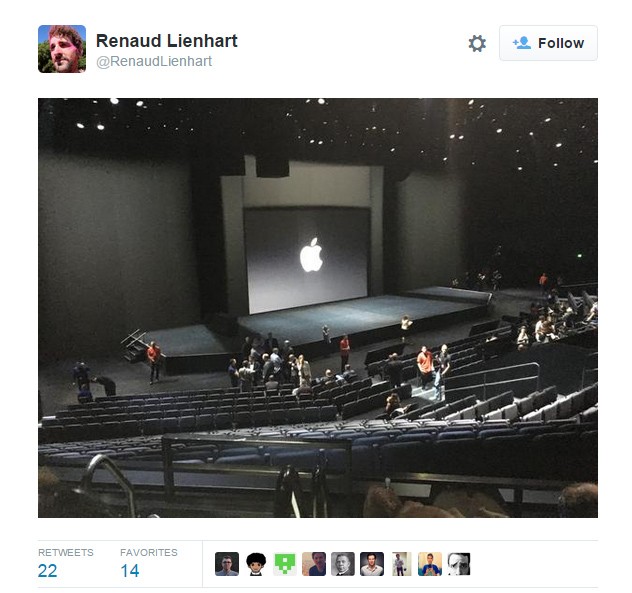Click the avatar wearing a blue shirt
Viewport: 632px width, 593px height.
coord(430,564)
